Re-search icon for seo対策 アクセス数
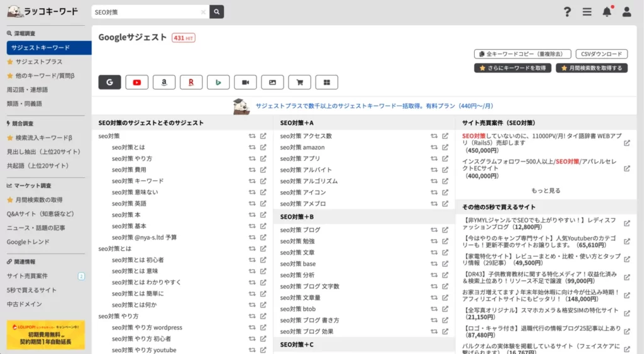The width and height of the screenshot is (644, 354). point(434,136)
